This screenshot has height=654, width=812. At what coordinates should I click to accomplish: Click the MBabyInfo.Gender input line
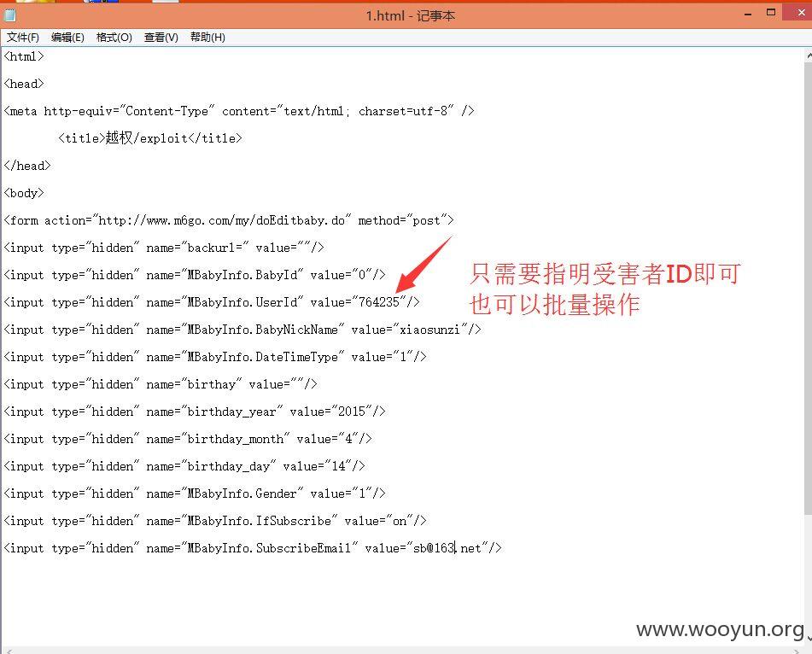194,493
